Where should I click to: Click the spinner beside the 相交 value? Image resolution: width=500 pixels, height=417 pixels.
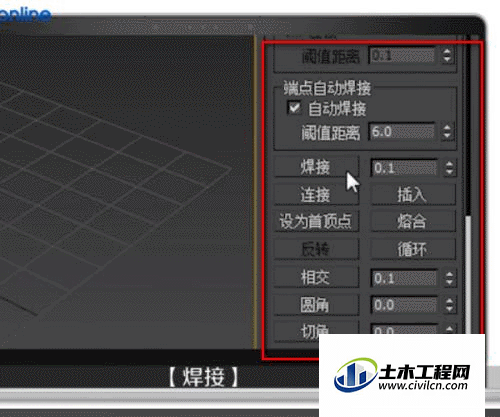(449, 278)
